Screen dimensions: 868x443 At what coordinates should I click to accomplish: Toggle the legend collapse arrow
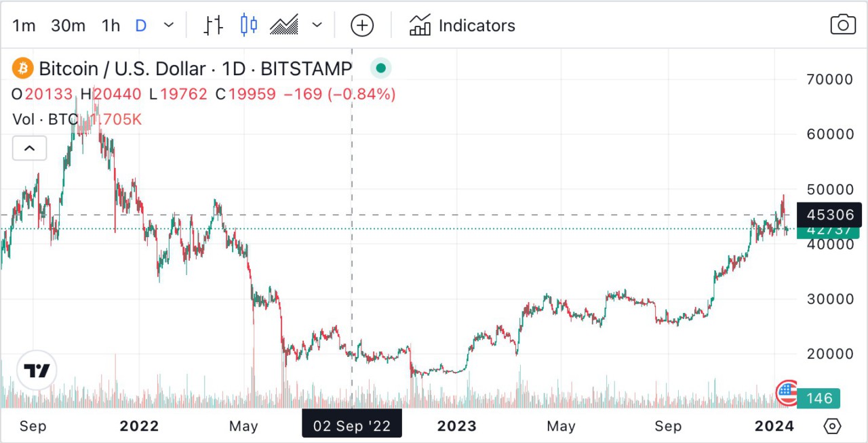click(29, 148)
